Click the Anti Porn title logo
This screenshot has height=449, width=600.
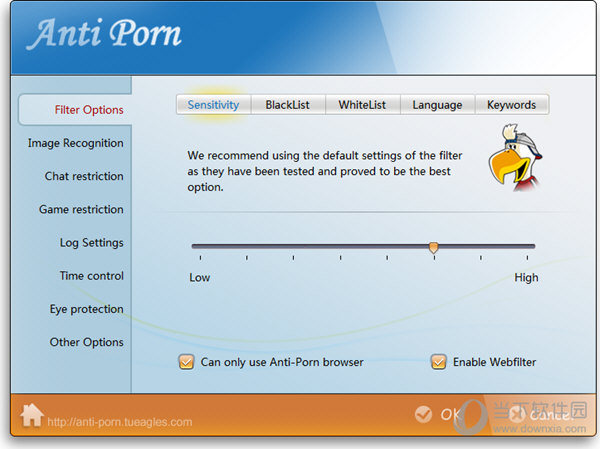coord(104,34)
